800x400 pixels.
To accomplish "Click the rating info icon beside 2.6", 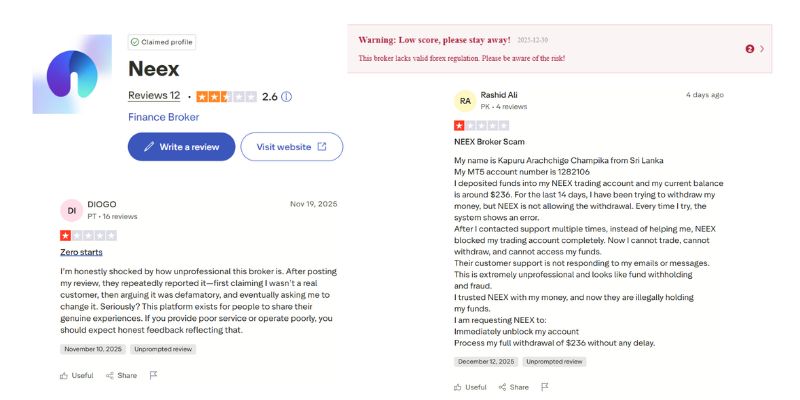I will [287, 97].
